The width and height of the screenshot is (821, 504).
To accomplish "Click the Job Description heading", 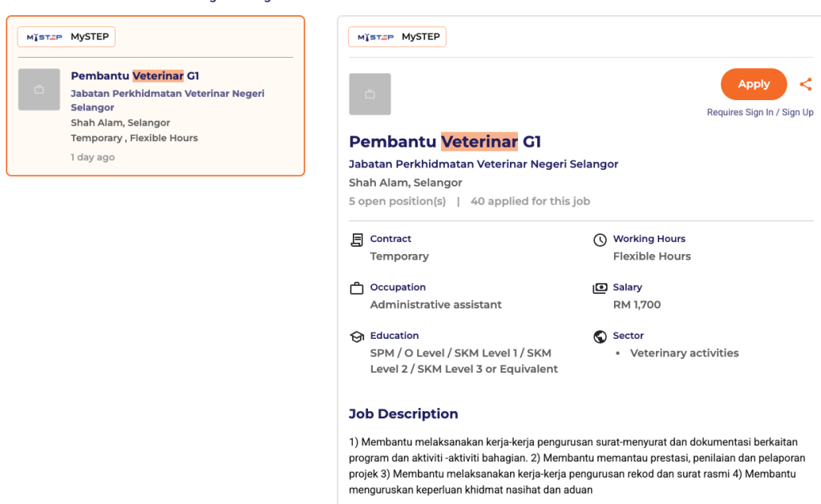I will coord(403,414).
